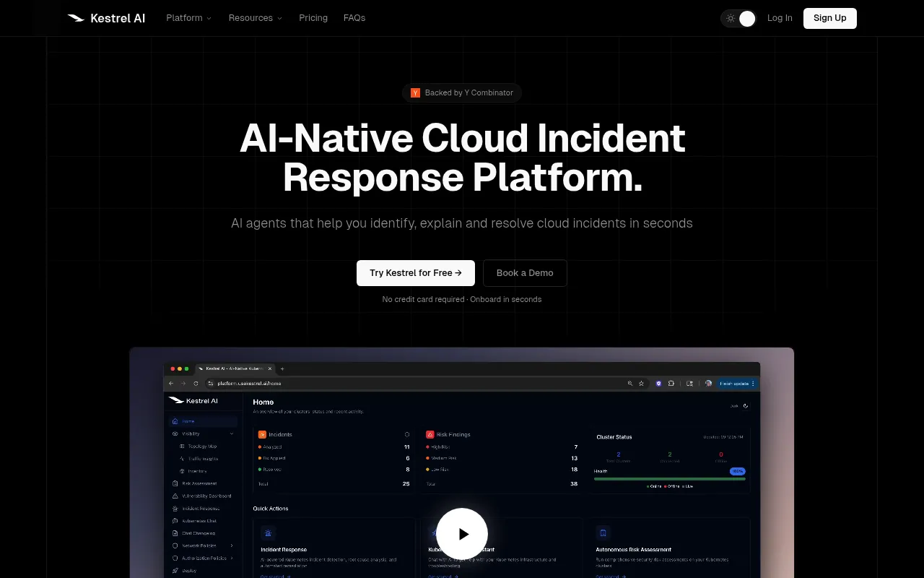Expand the Network Policies chevron in preview
924x578 pixels.
coord(232,545)
